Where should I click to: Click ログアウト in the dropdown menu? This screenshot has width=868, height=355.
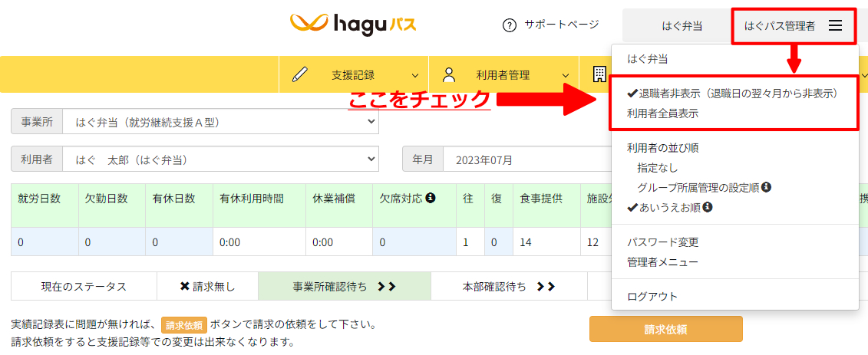coord(652,297)
